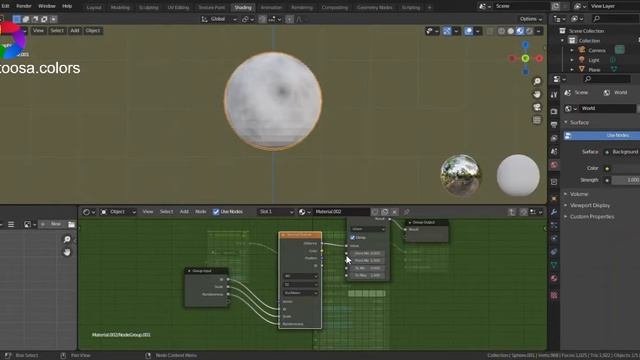Go to parent node tree arrow icon

[511, 212]
